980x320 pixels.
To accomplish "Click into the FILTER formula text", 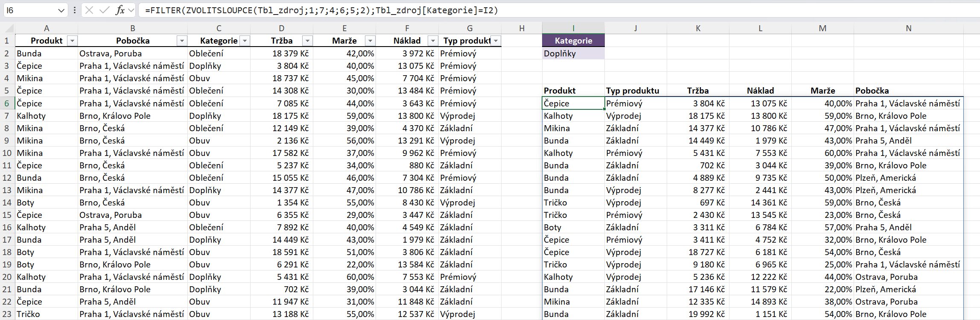I will point(321,10).
